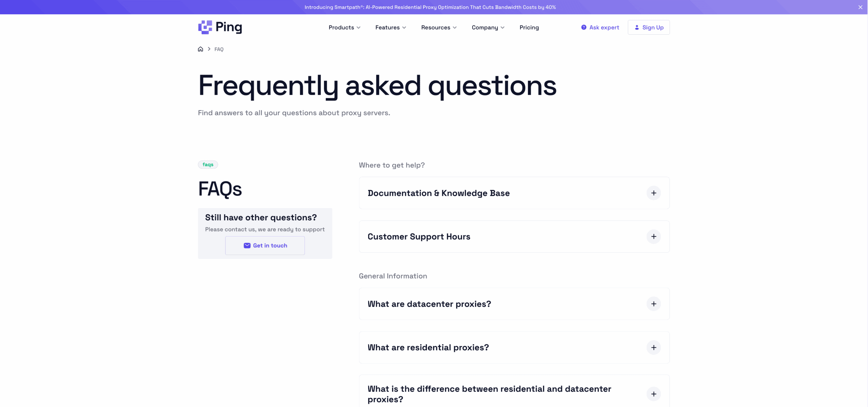
Task: Click the Ask expert link
Action: pos(604,27)
